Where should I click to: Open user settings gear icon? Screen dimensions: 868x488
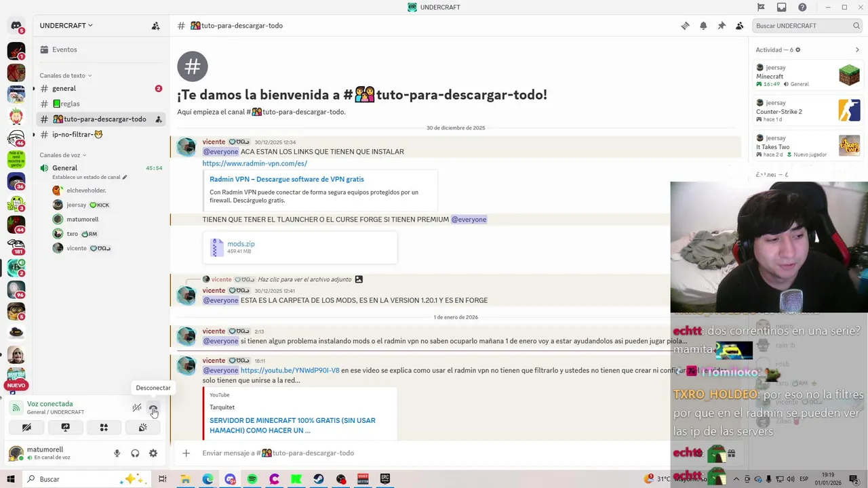point(153,453)
